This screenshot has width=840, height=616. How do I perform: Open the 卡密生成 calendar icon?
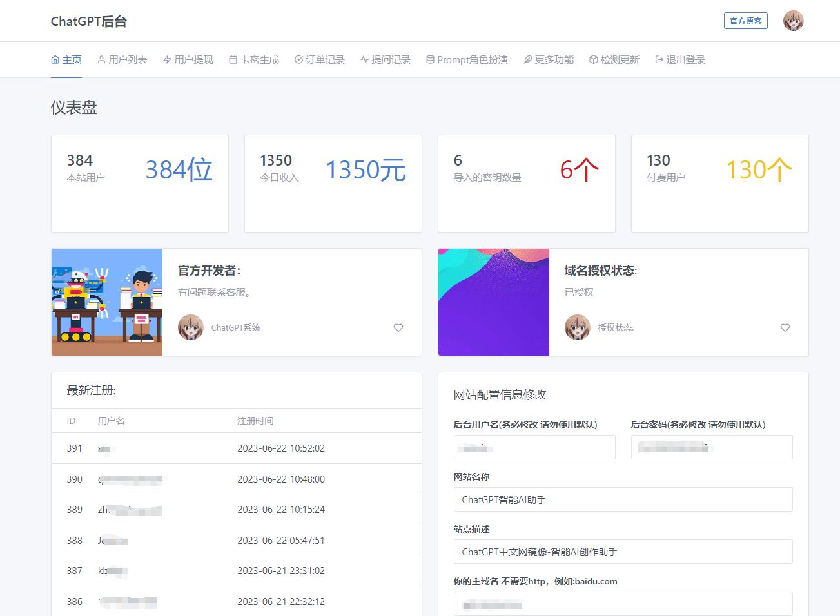(233, 60)
